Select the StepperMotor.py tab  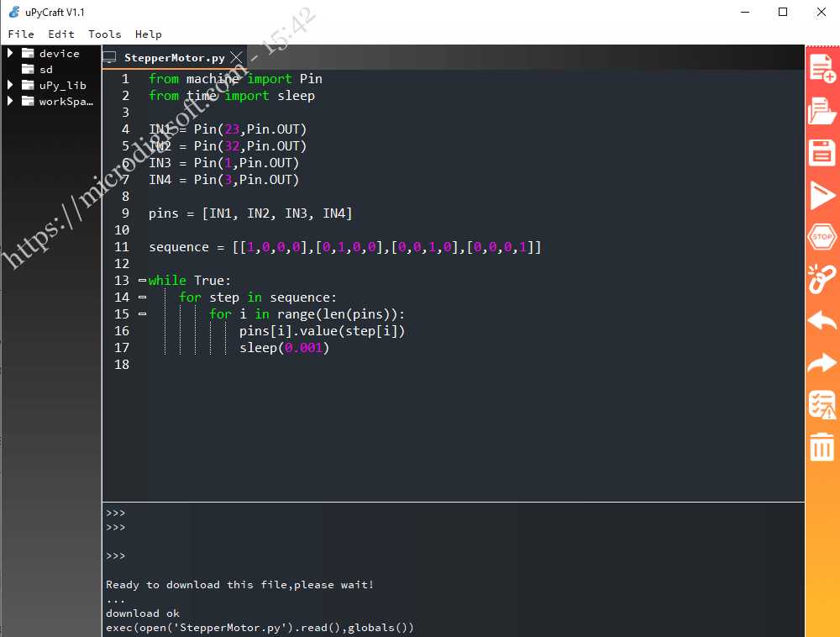pyautogui.click(x=171, y=59)
